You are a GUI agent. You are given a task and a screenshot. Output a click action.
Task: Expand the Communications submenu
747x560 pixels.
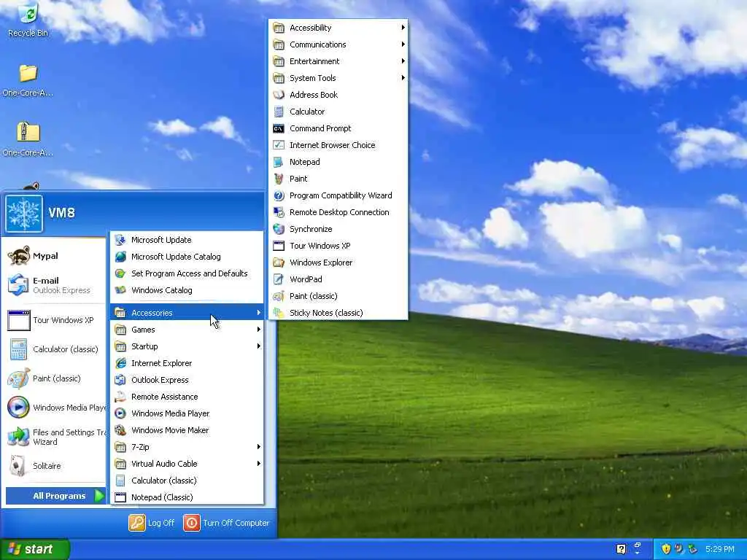338,44
